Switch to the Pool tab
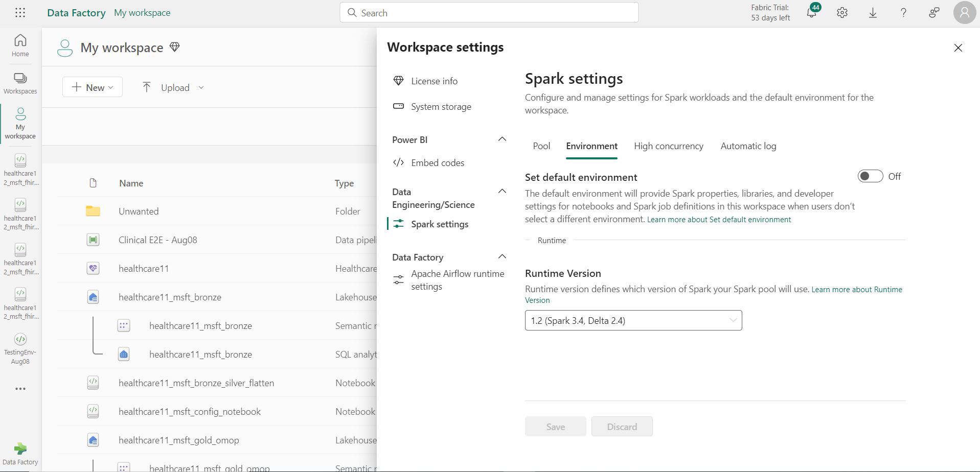Viewport: 980px width, 472px height. 541,146
